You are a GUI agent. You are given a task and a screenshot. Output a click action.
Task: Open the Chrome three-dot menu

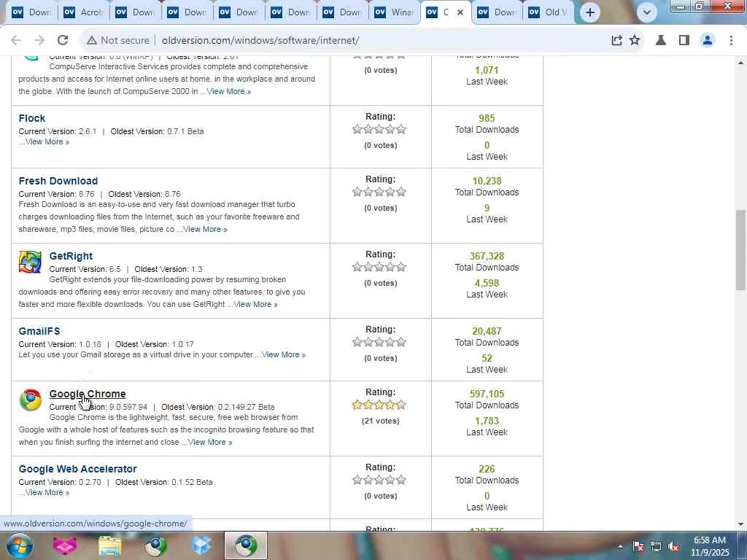click(x=731, y=41)
